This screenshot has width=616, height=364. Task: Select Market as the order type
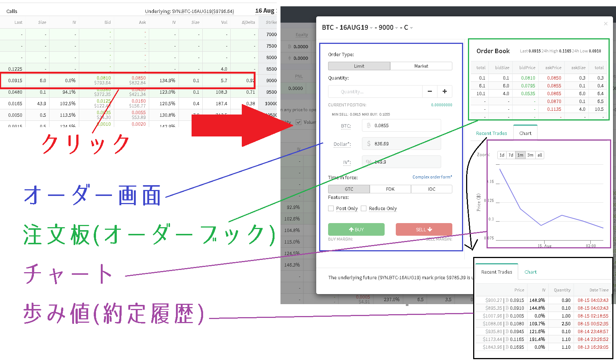[x=421, y=66]
